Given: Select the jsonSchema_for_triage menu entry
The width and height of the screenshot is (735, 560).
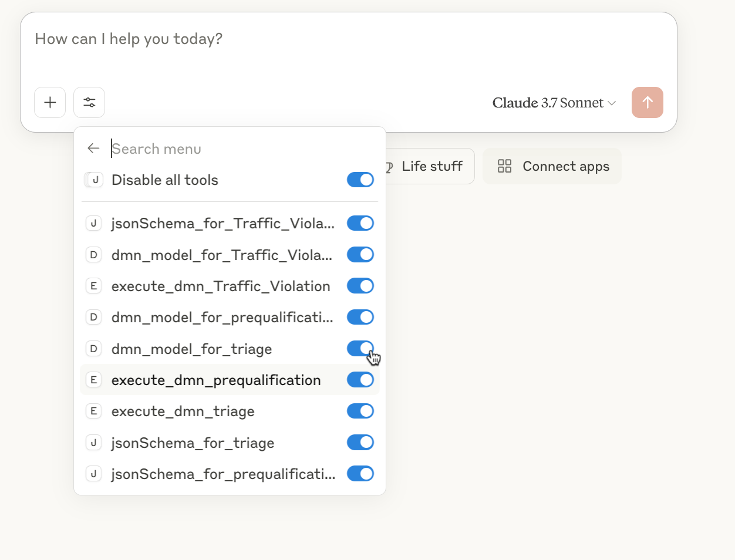Looking at the screenshot, I should (193, 443).
